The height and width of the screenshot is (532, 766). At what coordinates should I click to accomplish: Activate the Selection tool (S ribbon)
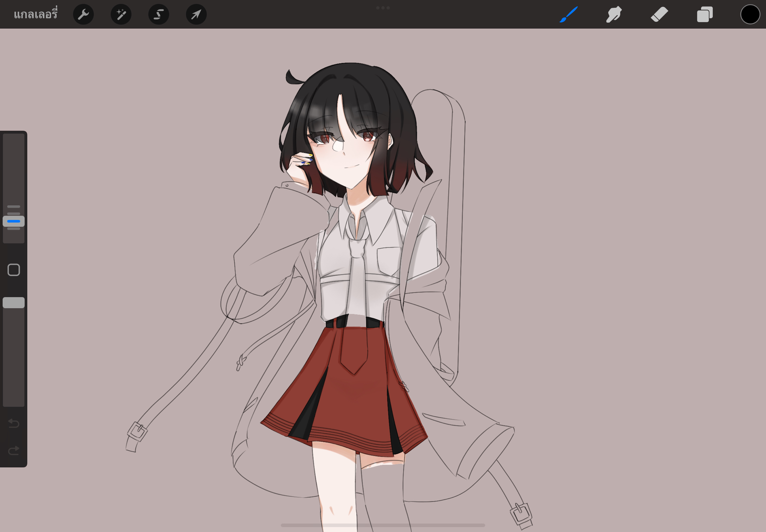(x=158, y=15)
